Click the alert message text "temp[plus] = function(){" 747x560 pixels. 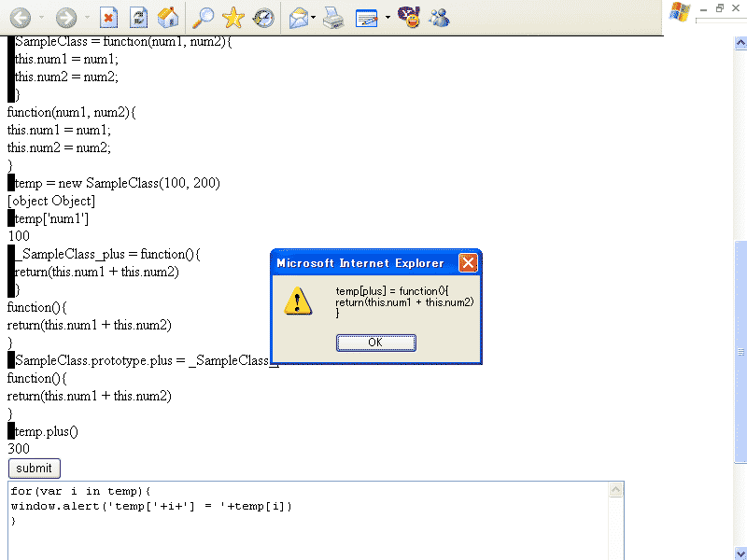pyautogui.click(x=392, y=291)
